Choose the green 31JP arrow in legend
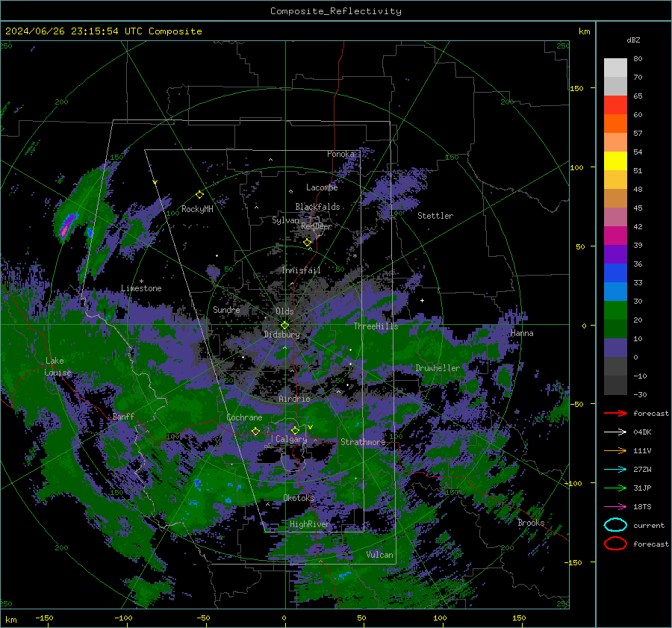 (x=615, y=488)
